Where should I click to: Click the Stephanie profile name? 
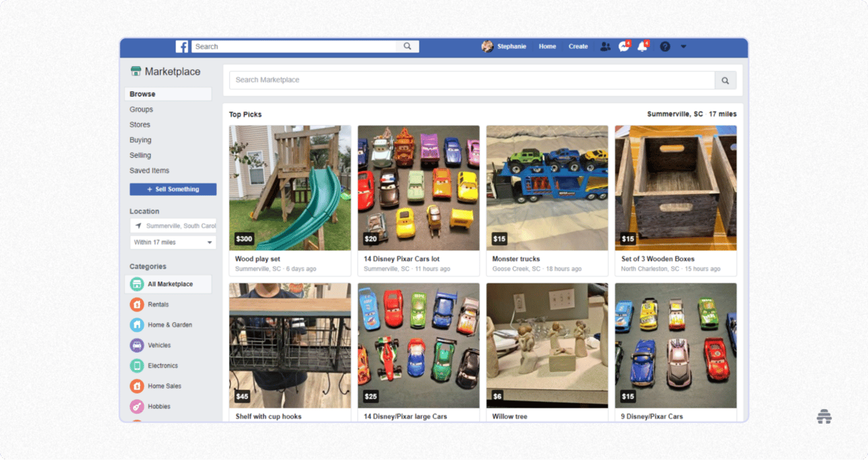(512, 46)
